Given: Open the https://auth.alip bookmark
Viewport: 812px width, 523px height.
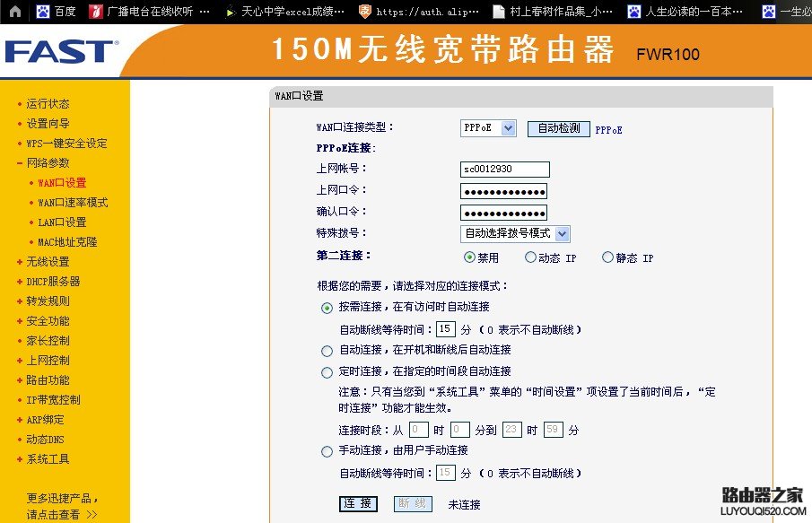Looking at the screenshot, I should tap(419, 12).
